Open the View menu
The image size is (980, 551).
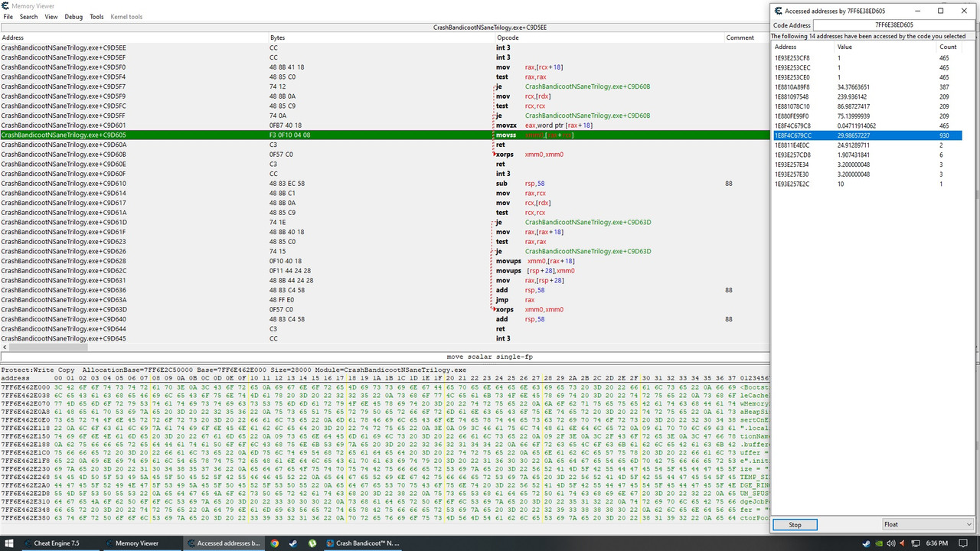(x=51, y=16)
